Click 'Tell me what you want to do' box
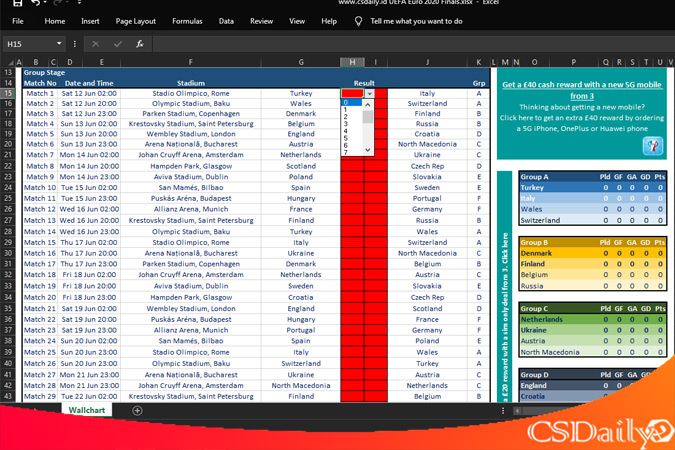 pos(416,21)
